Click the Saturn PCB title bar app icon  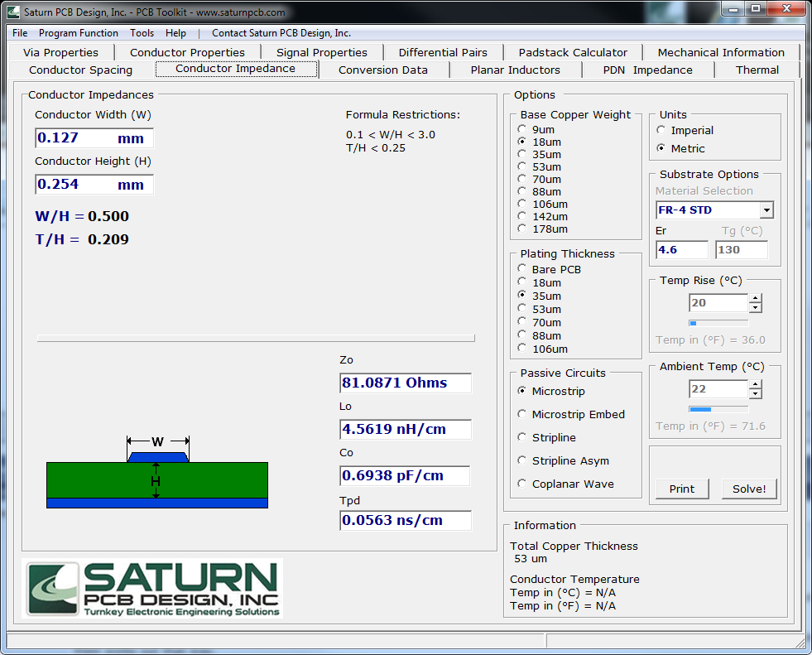tap(13, 12)
